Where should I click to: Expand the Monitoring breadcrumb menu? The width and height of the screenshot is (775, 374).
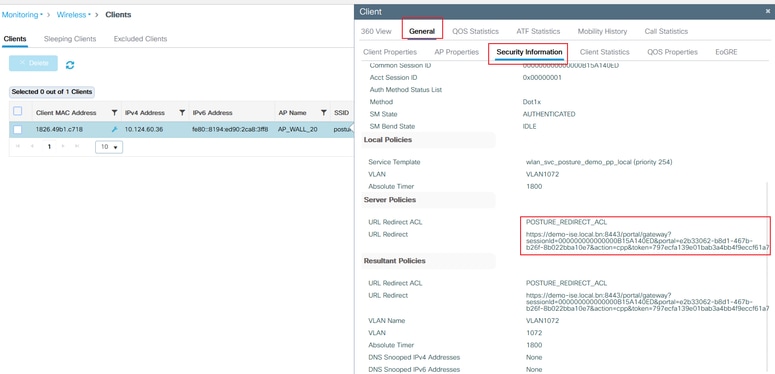(22, 15)
